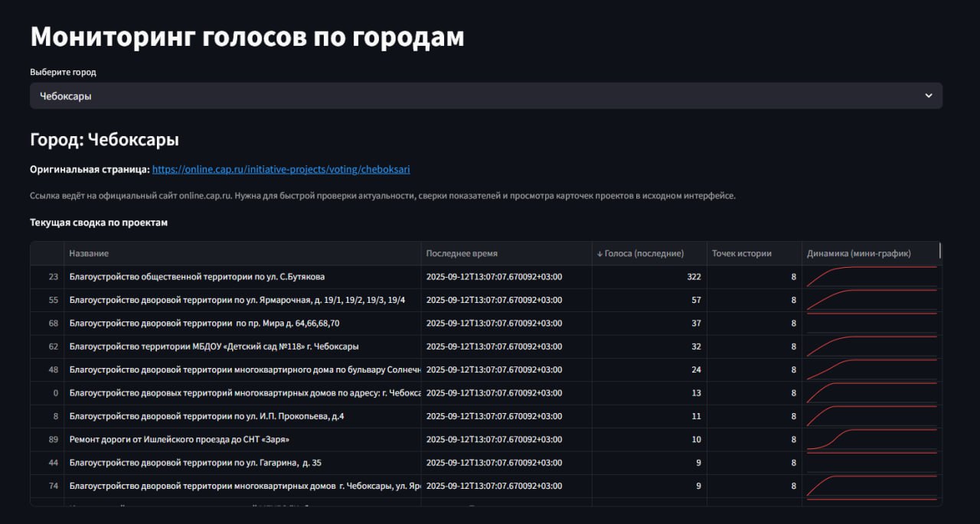Sort the table by Голоса (последние) column
The image size is (980, 524).
click(647, 253)
